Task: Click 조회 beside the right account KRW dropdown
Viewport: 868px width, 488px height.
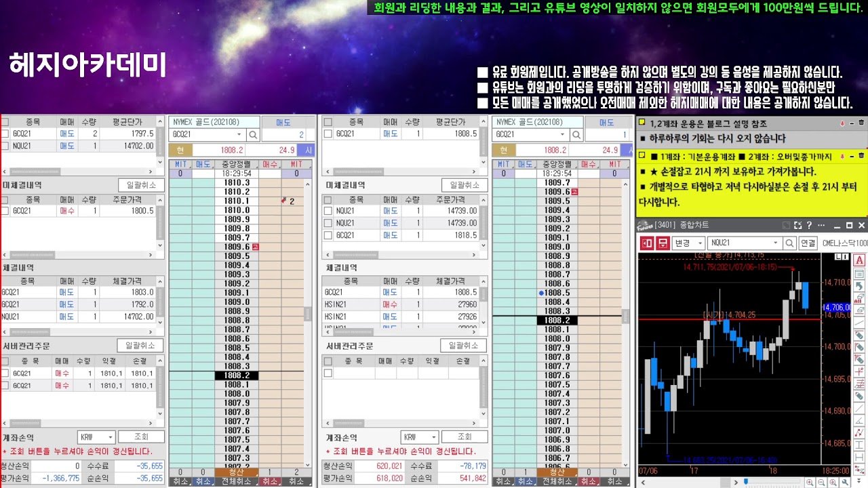Action: pyautogui.click(x=465, y=437)
